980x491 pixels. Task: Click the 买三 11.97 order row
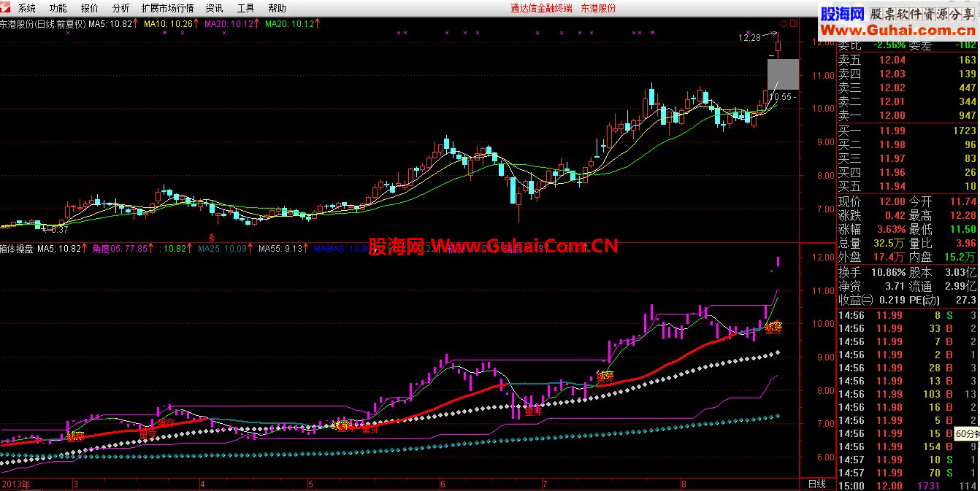[x=908, y=158]
